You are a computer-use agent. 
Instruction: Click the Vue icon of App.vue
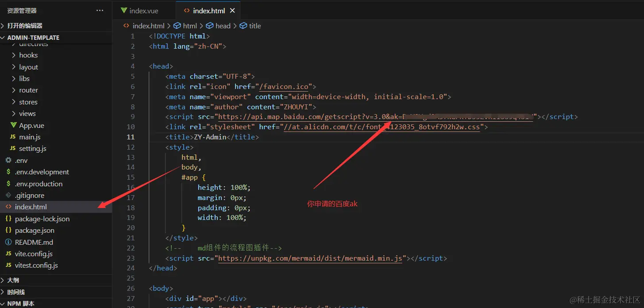pos(13,126)
